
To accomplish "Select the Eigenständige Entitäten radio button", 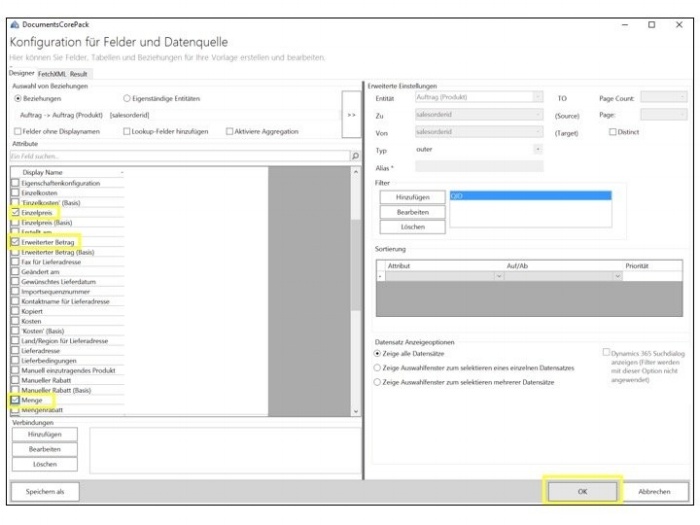I will pyautogui.click(x=127, y=98).
